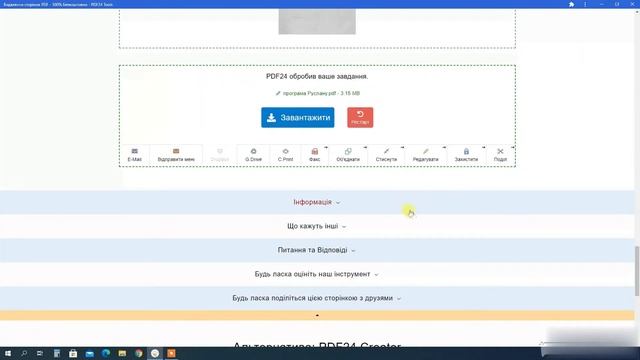This screenshot has width=640, height=360.
Task: Expand the share this page with friends section
Action: [317, 298]
